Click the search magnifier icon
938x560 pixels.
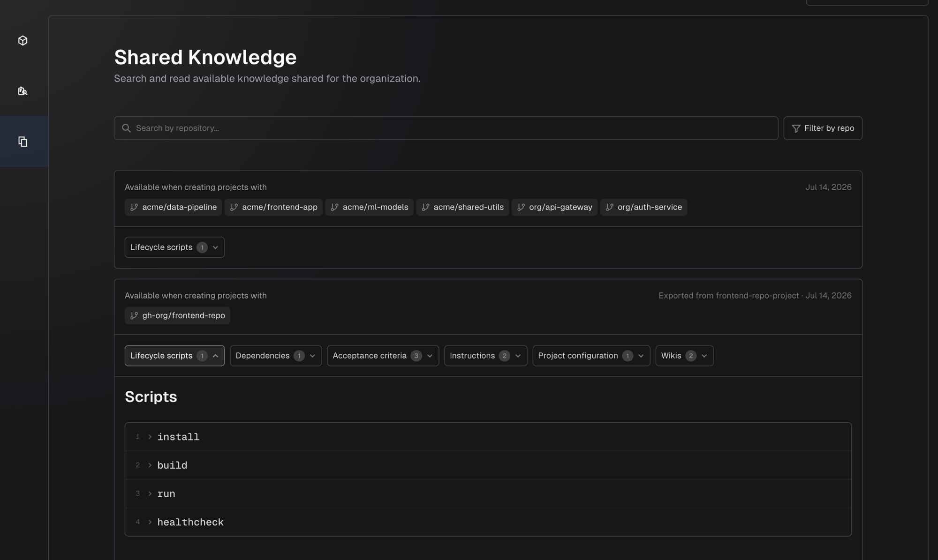pos(126,128)
